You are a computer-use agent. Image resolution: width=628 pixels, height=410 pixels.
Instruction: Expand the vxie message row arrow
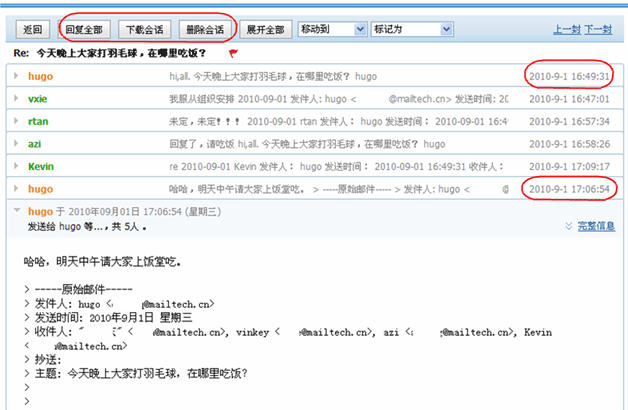[x=16, y=98]
